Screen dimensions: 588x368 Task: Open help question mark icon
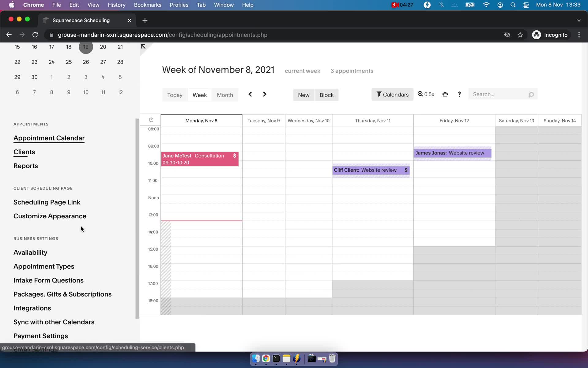point(459,94)
